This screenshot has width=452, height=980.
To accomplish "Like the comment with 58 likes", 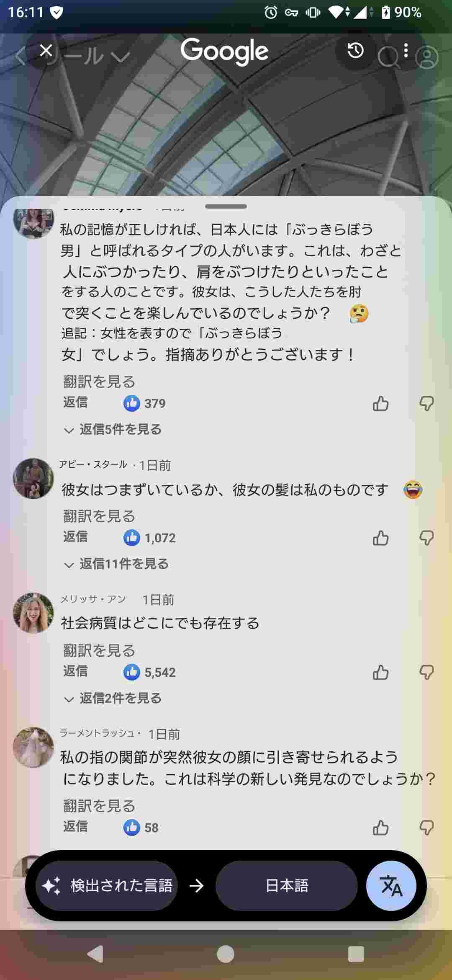I will 380,828.
